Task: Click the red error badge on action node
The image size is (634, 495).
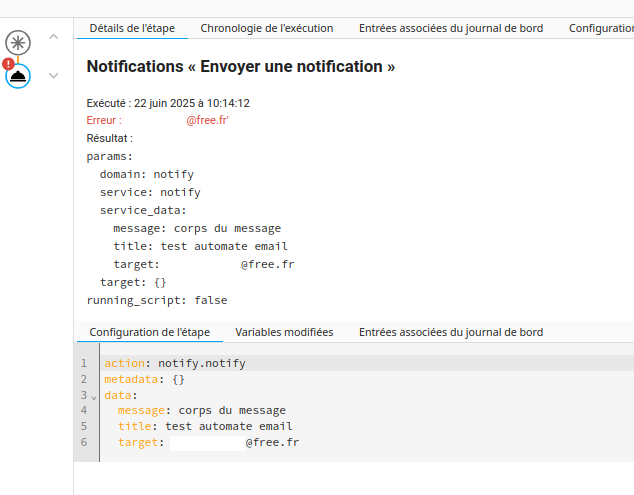Action: click(9, 64)
